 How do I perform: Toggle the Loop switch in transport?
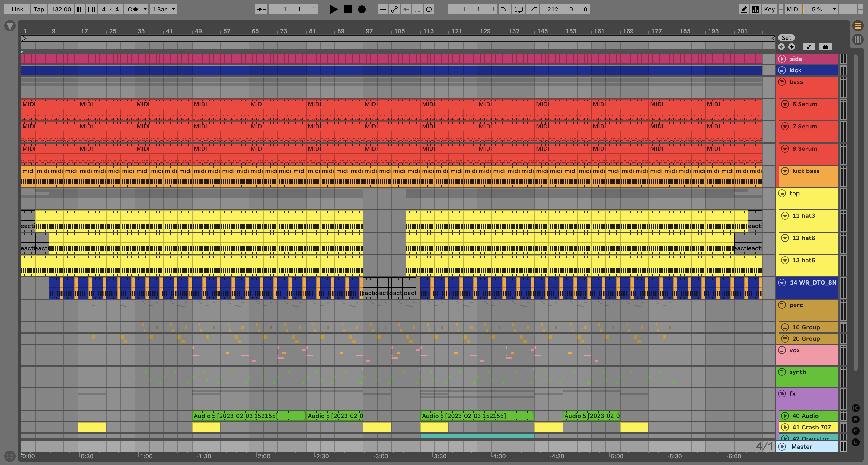point(519,9)
